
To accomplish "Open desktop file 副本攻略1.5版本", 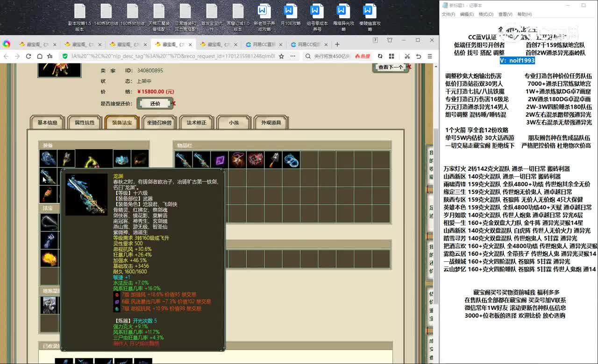I will click(79, 18).
